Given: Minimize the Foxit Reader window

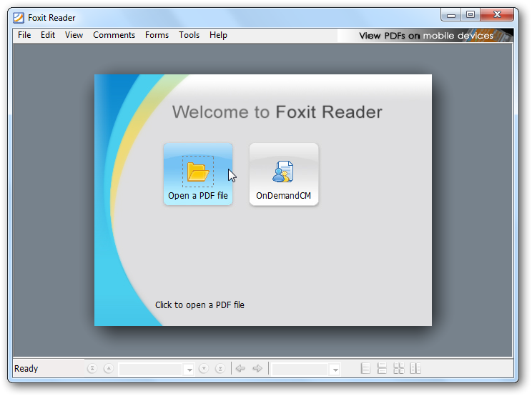Looking at the screenshot, I should (x=451, y=14).
